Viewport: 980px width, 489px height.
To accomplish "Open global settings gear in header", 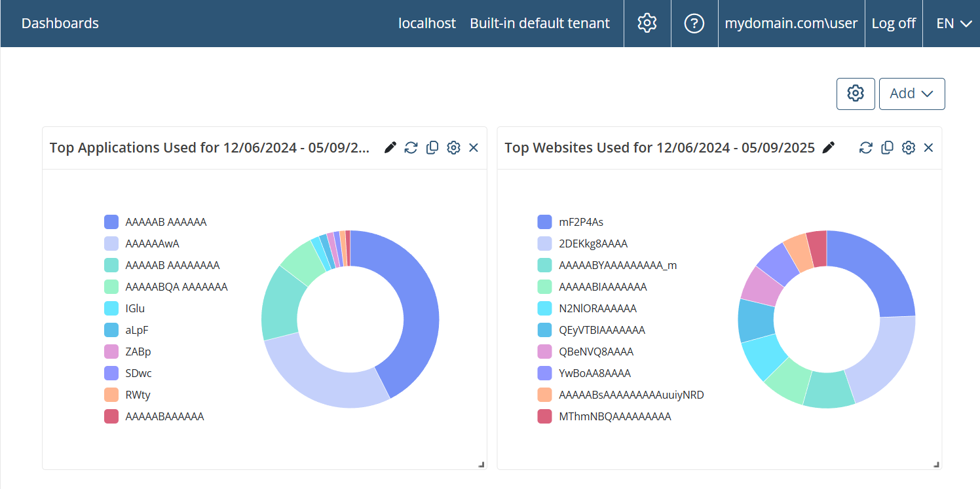I will (647, 24).
